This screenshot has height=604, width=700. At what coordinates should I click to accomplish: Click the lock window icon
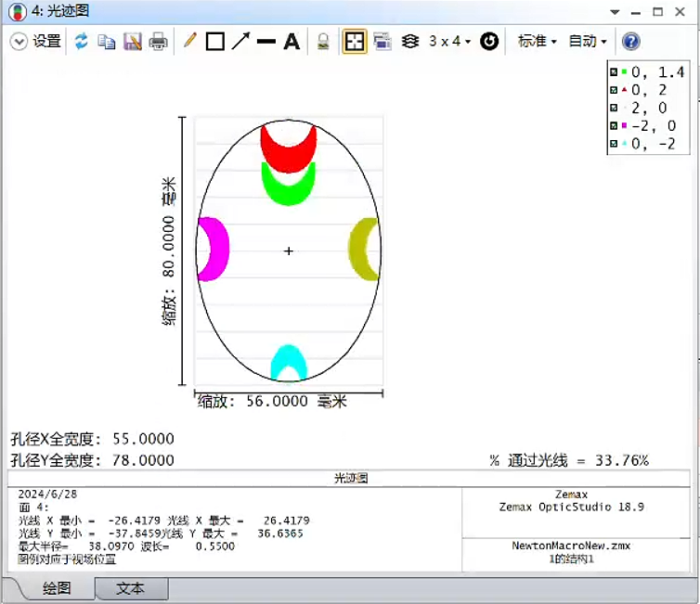tap(323, 42)
